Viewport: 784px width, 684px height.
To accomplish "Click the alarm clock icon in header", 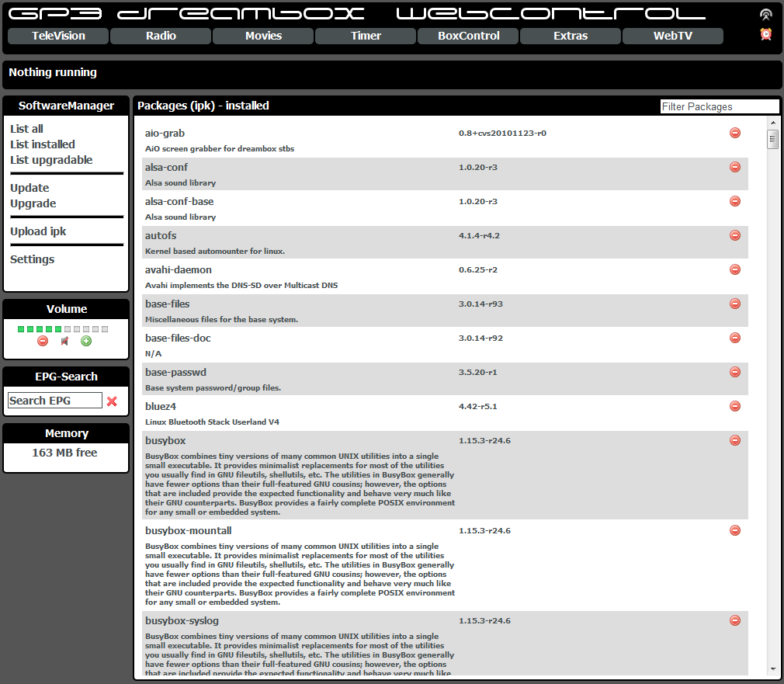I will [765, 34].
